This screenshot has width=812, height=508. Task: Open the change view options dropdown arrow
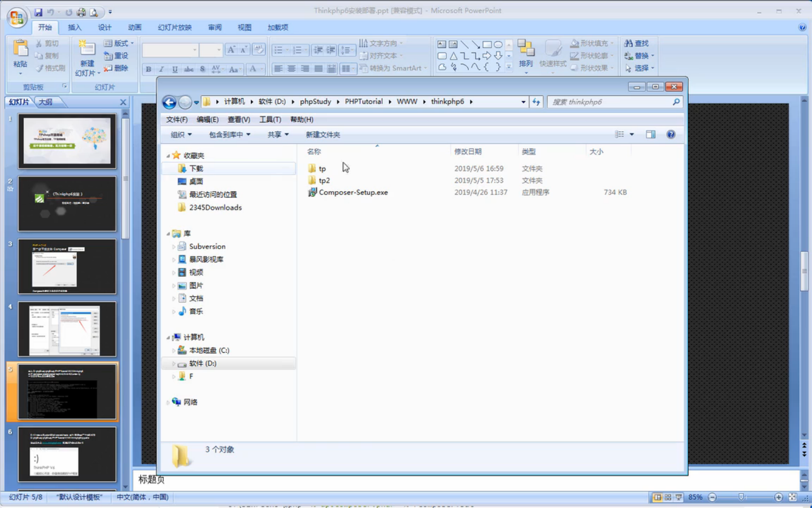632,134
